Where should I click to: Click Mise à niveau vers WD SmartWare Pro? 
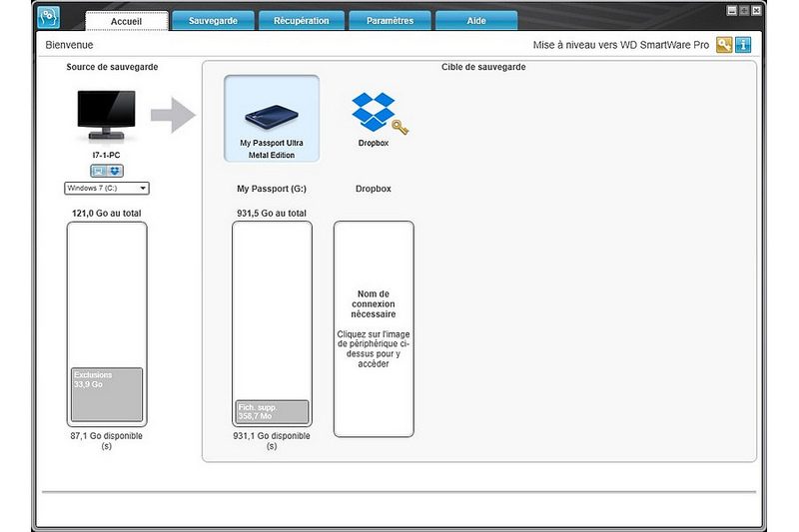pyautogui.click(x=620, y=45)
